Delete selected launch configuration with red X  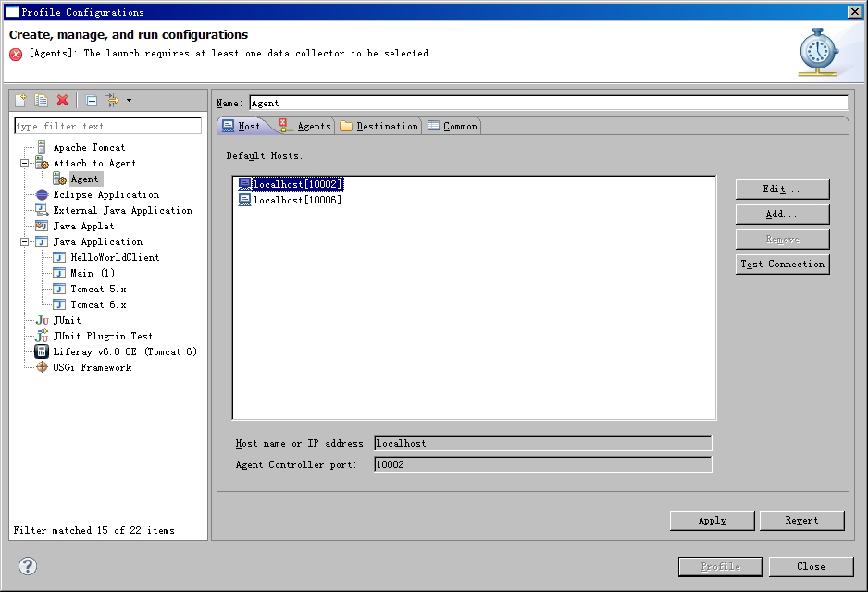pyautogui.click(x=63, y=100)
